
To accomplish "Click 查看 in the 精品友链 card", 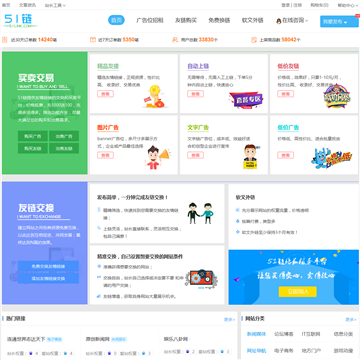I will click(105, 94).
